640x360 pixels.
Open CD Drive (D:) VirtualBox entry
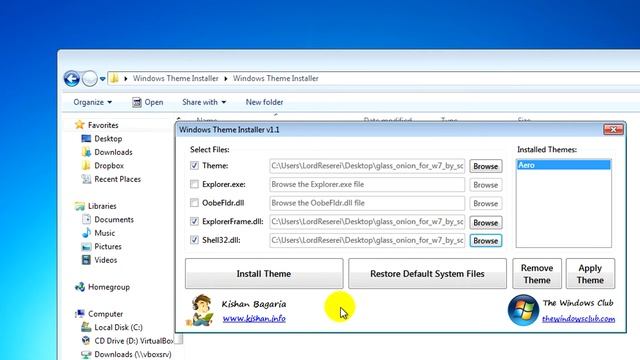133,341
